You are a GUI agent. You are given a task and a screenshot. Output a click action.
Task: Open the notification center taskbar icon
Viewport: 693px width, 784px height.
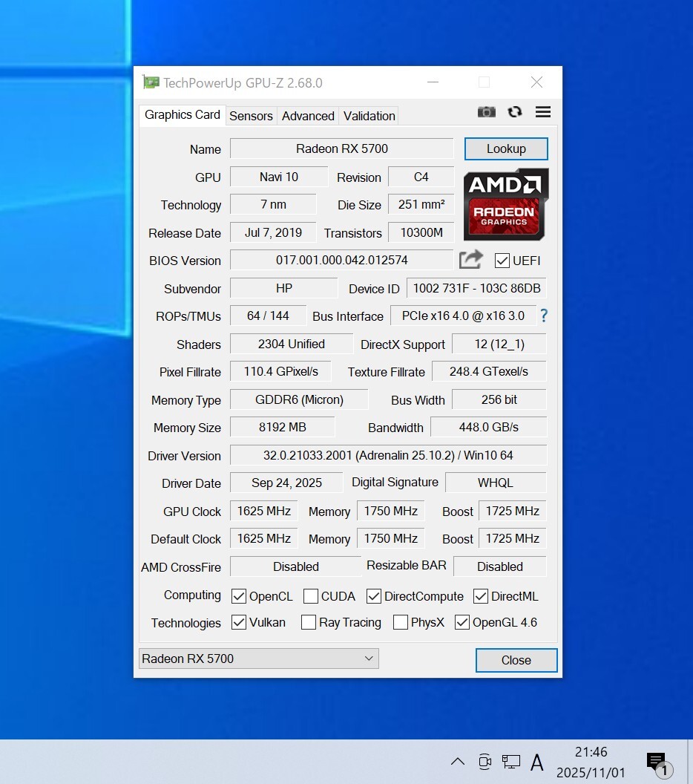click(657, 762)
